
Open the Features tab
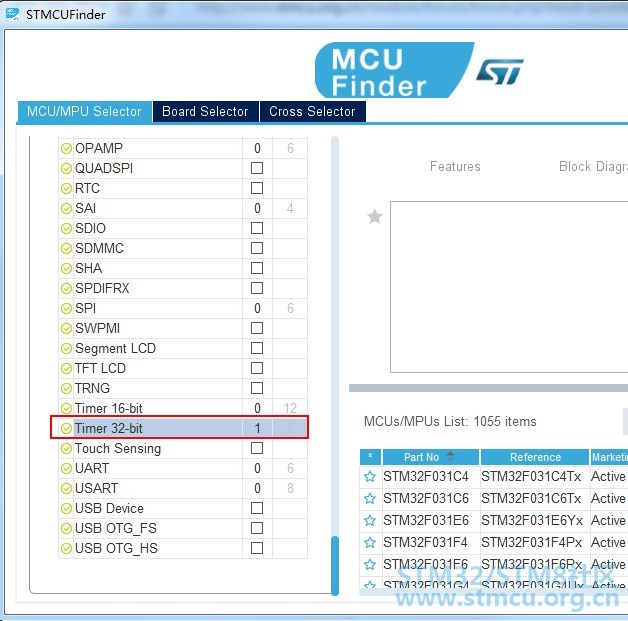[x=455, y=166]
